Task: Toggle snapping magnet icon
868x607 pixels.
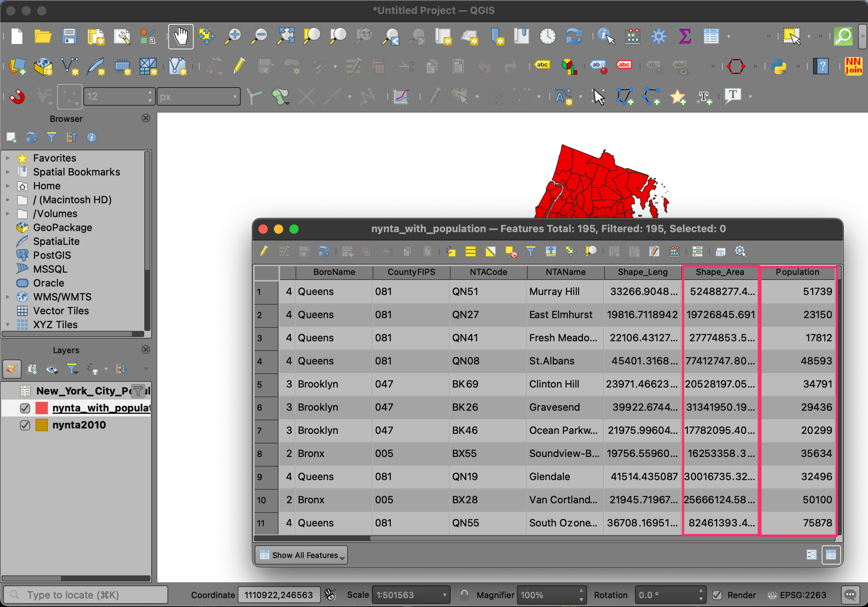Action: pyautogui.click(x=17, y=96)
